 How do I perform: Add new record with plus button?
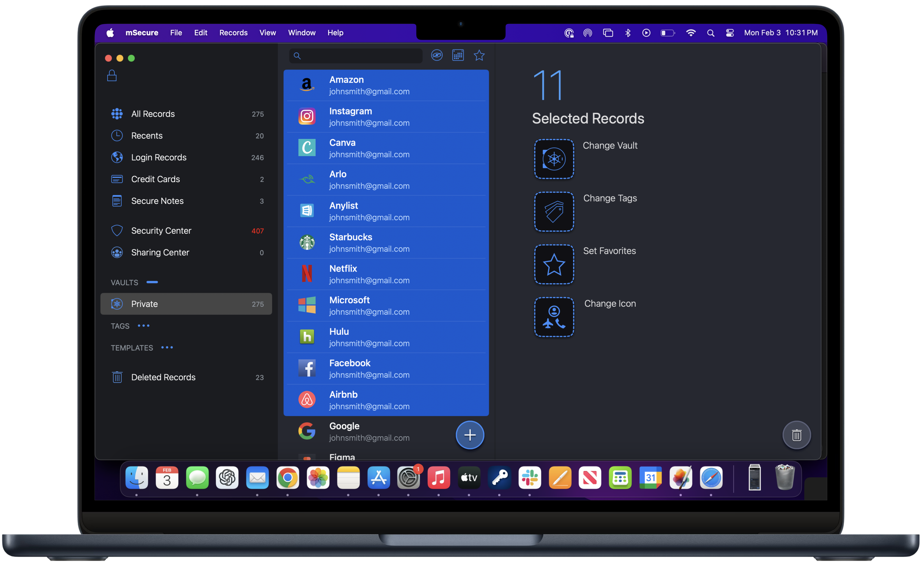470,435
